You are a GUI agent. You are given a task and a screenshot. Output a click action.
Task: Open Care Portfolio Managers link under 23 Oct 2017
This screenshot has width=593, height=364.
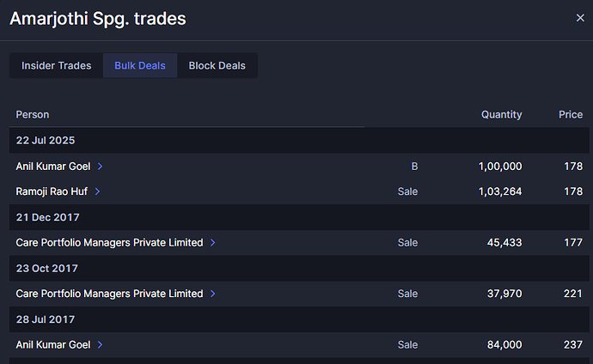click(x=109, y=294)
